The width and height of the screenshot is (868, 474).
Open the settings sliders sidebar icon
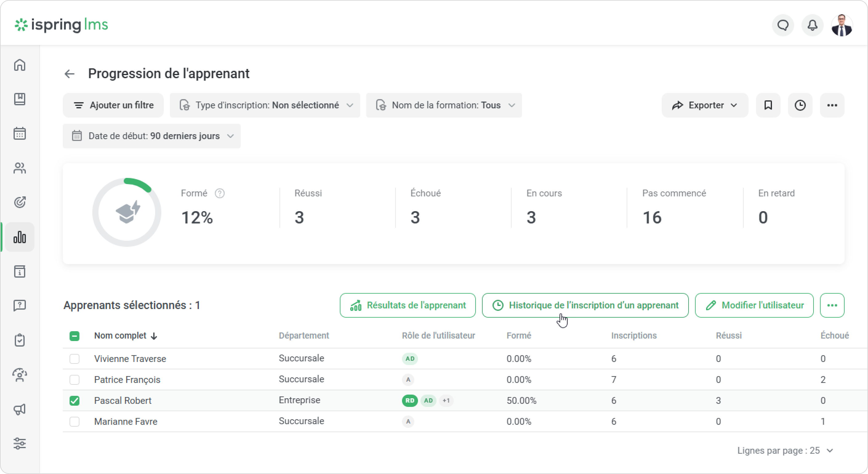20,443
